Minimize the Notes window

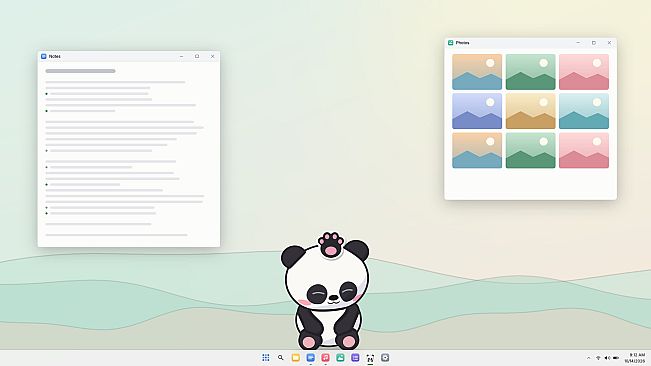click(x=181, y=56)
